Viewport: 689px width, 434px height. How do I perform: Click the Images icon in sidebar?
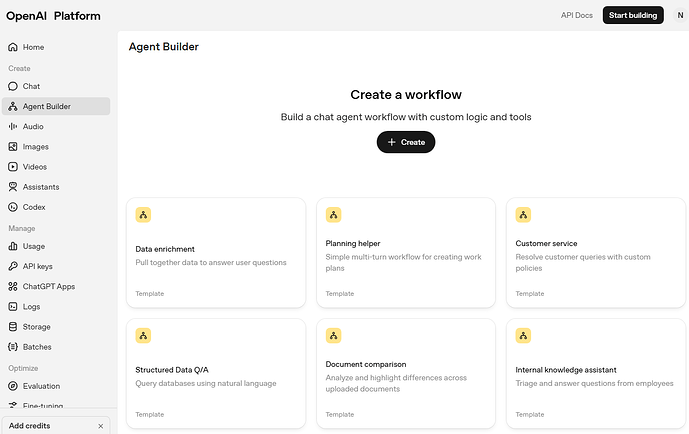point(13,147)
